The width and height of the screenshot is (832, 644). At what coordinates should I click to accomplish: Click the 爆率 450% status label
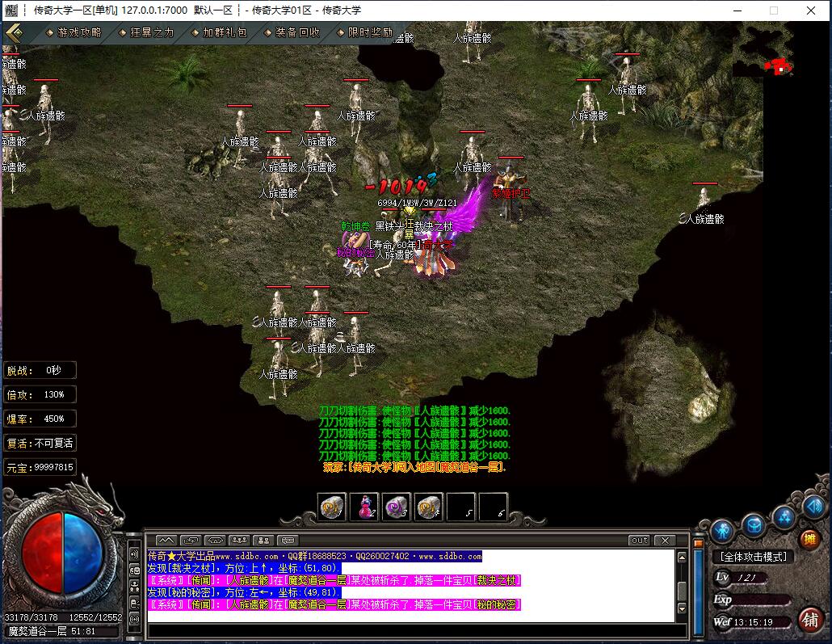[x=40, y=419]
